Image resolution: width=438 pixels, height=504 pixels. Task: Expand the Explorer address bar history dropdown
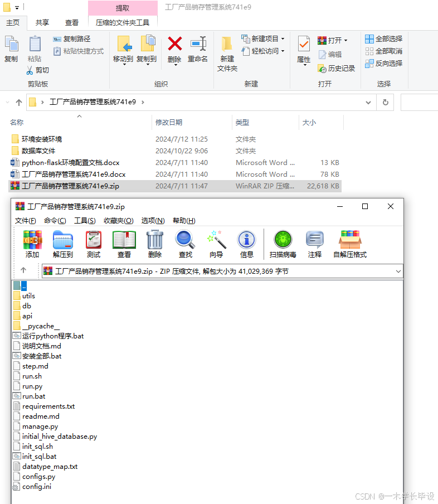pyautogui.click(x=368, y=103)
